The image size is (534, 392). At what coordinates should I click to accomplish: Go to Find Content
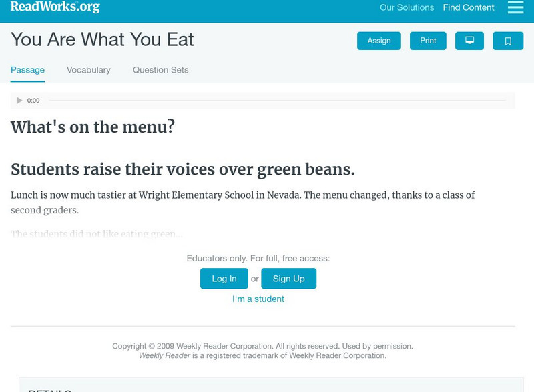(469, 8)
